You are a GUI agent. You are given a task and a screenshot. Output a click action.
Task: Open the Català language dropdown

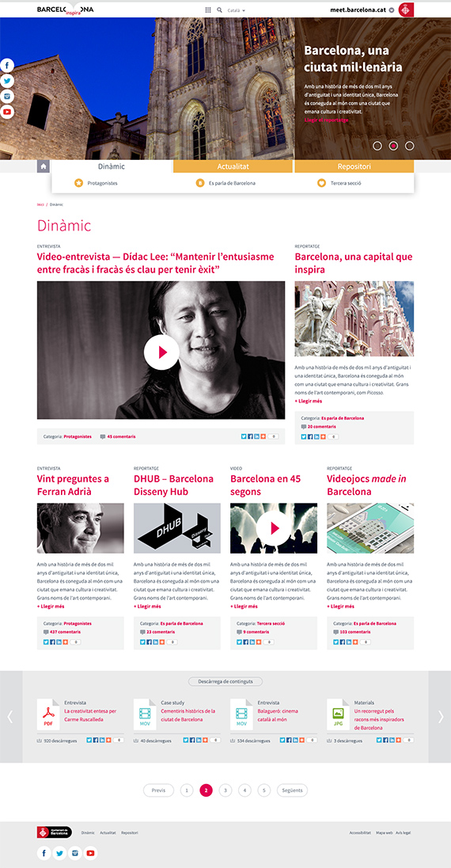point(237,10)
